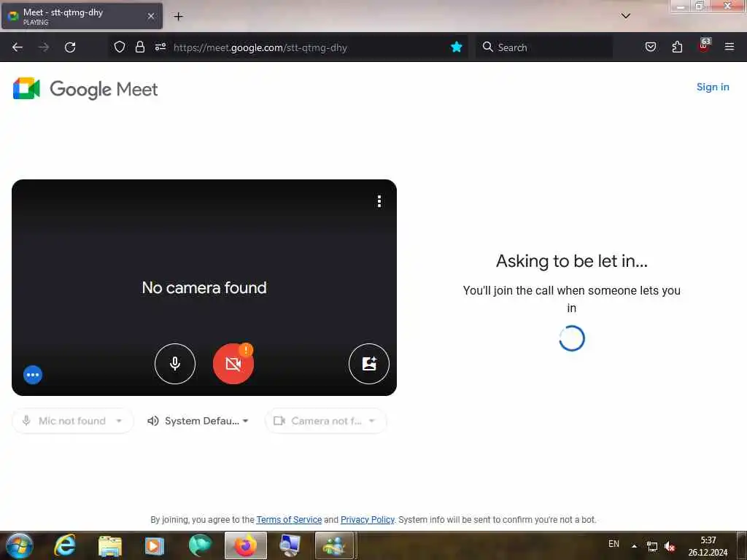Click the Firefox taskbar icon
Viewport: 747px width, 560px height.
click(246, 545)
